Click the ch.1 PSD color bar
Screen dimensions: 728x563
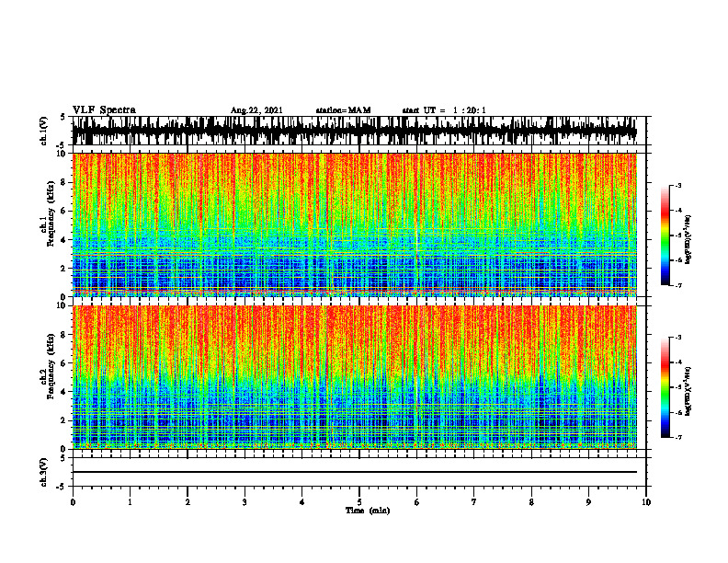(665, 236)
